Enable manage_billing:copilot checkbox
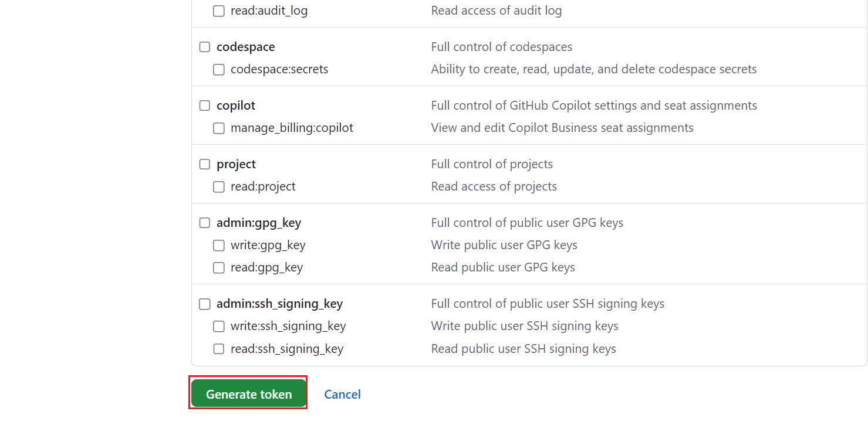 coord(219,128)
